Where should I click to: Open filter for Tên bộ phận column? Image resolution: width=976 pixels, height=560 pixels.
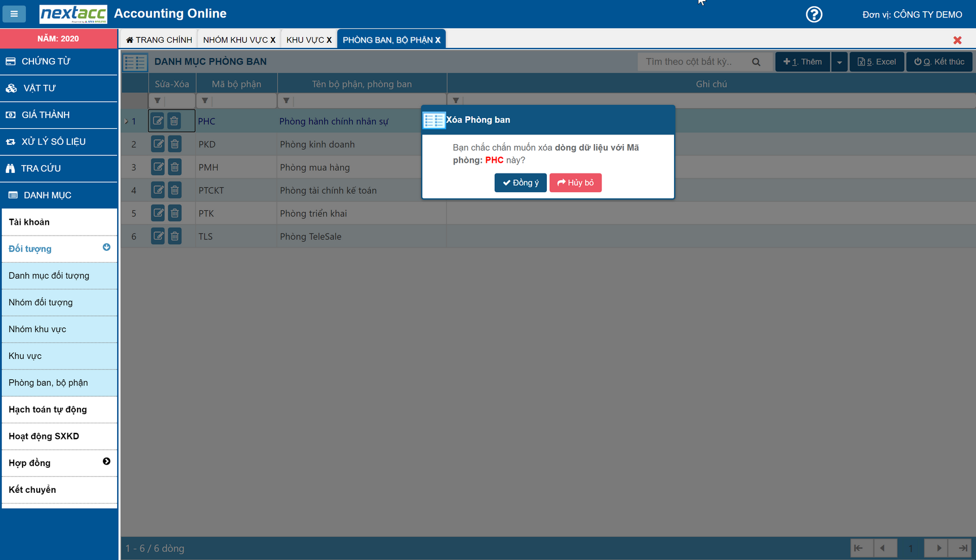tap(286, 101)
